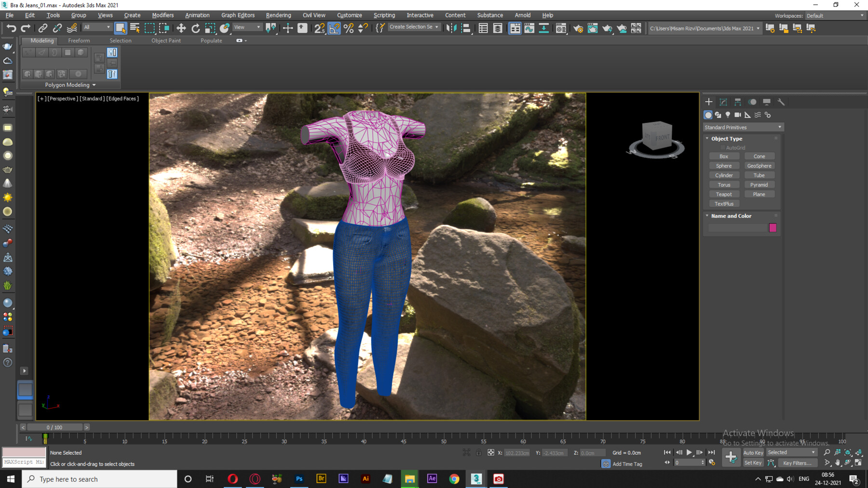Click the object color swatch

coord(773,228)
